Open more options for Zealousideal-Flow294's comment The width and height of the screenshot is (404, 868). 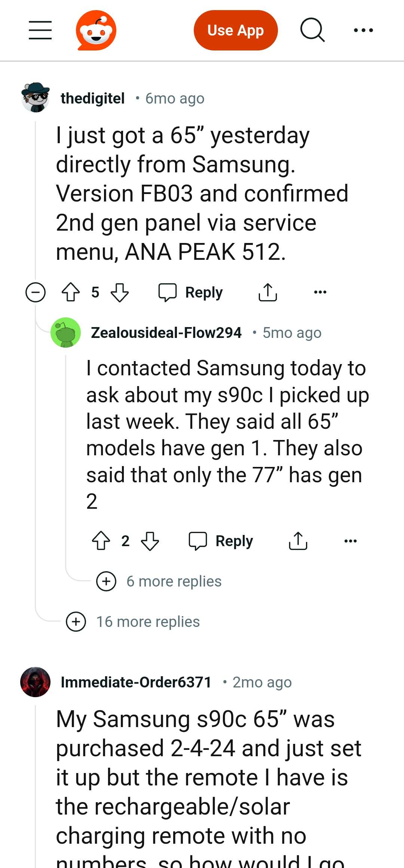tap(351, 541)
